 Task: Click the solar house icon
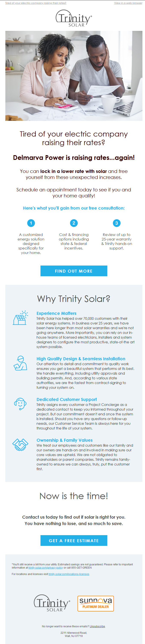[20, 318]
